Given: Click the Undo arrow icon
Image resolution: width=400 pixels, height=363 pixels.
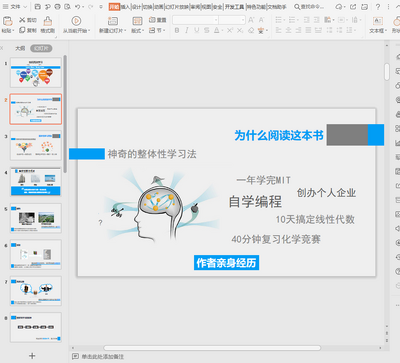Looking at the screenshot, I should pyautogui.click(x=78, y=7).
